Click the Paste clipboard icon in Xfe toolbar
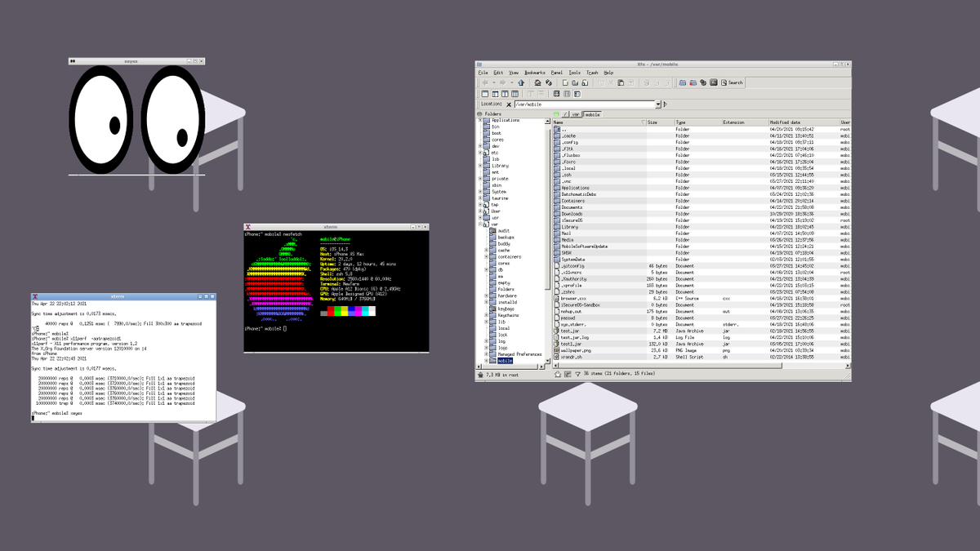This screenshot has width=980, height=551. pos(621,82)
